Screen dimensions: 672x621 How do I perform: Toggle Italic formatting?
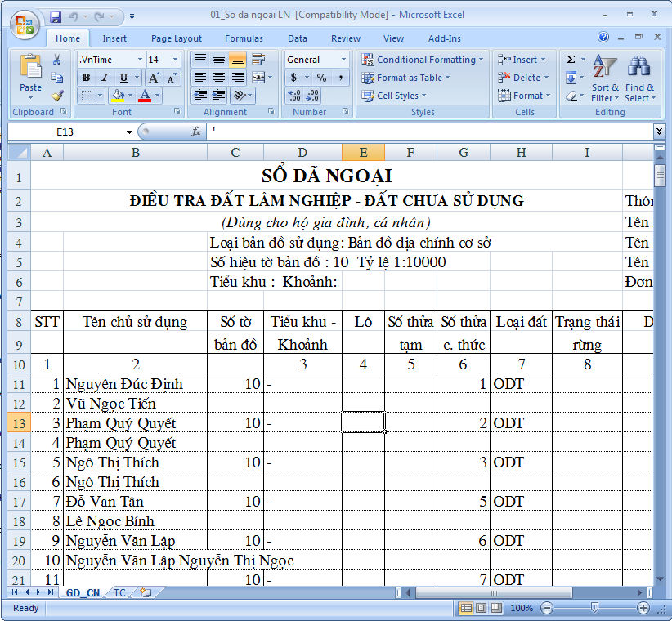coord(105,78)
